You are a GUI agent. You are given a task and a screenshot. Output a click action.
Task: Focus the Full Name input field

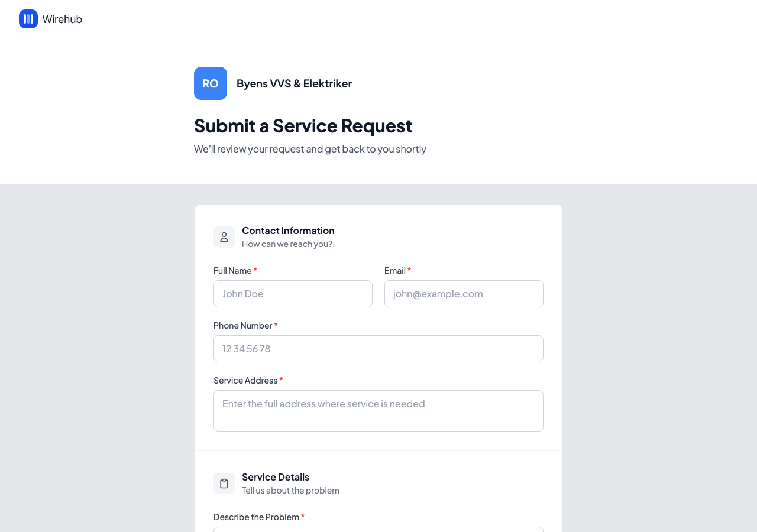[x=293, y=294]
